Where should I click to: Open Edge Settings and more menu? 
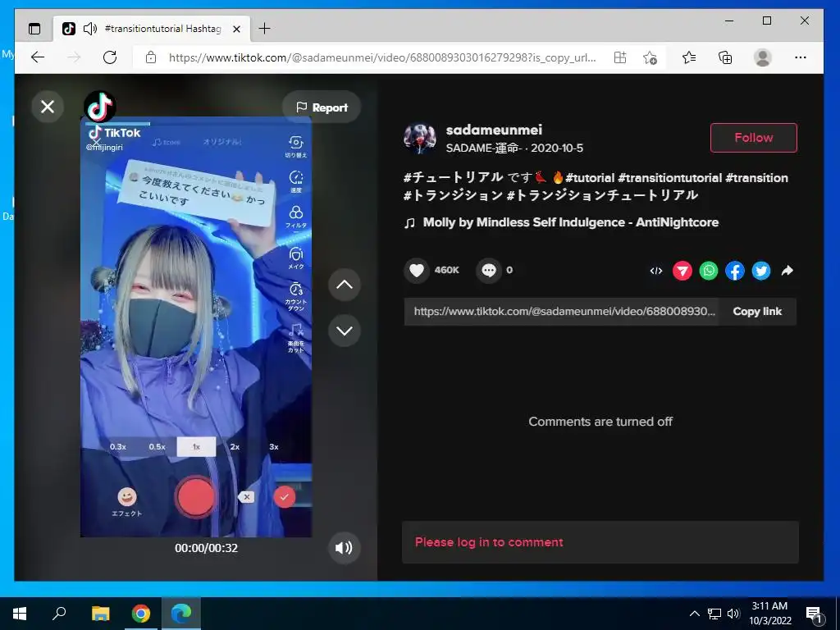click(x=801, y=57)
